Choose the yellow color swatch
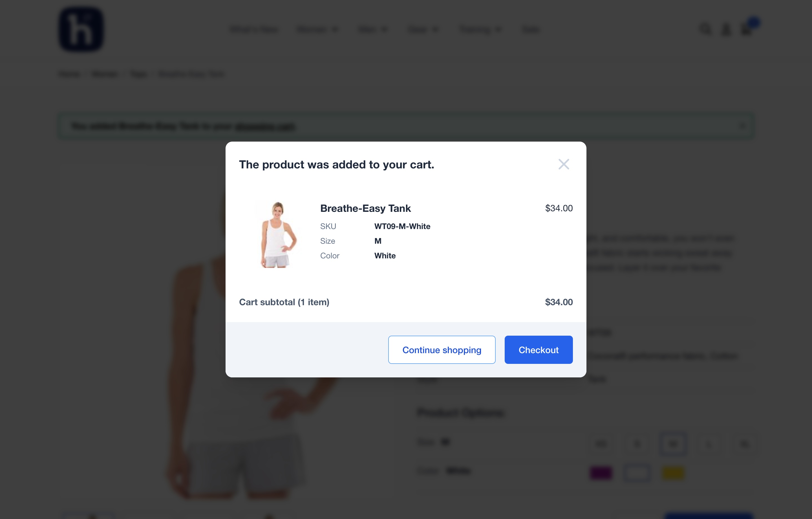This screenshot has width=812, height=519. (x=673, y=472)
